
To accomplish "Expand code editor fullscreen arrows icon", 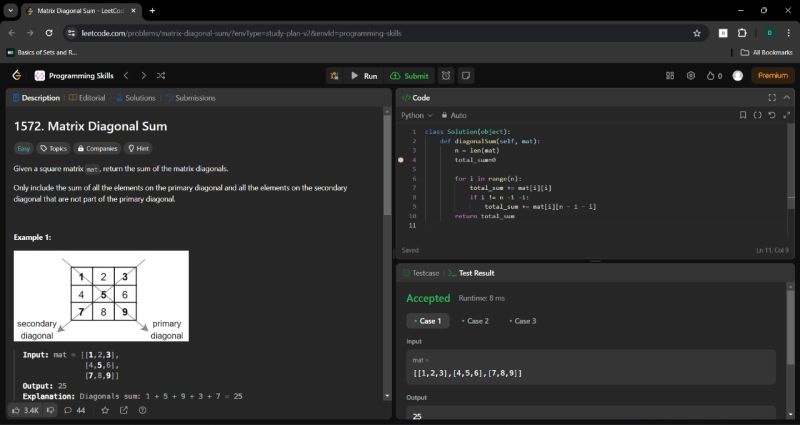I will [787, 115].
